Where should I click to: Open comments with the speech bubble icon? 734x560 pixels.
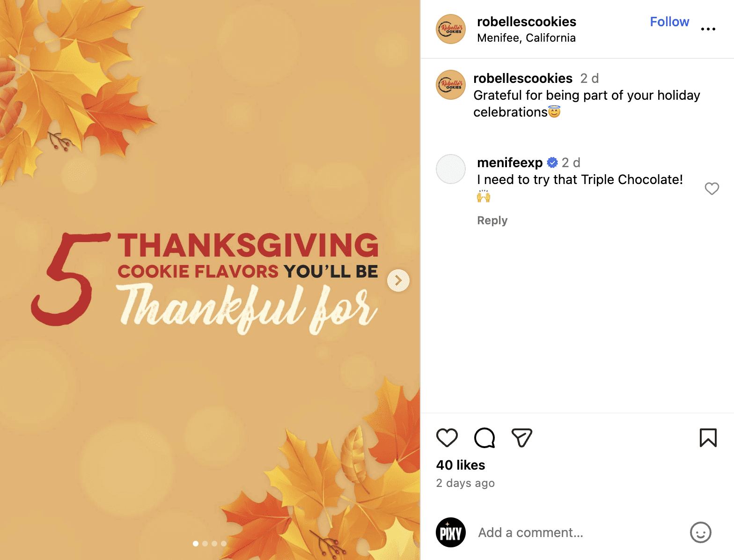pyautogui.click(x=484, y=438)
